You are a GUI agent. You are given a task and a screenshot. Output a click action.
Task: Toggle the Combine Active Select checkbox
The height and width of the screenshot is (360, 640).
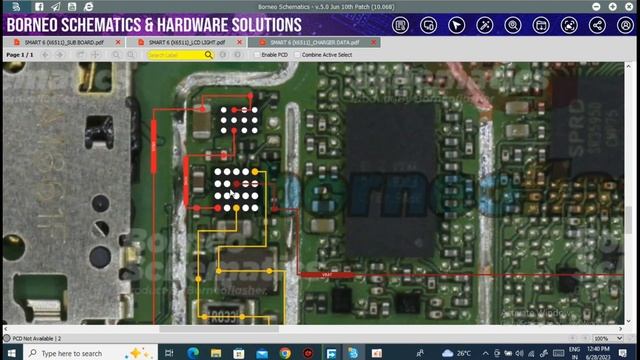coord(297,55)
